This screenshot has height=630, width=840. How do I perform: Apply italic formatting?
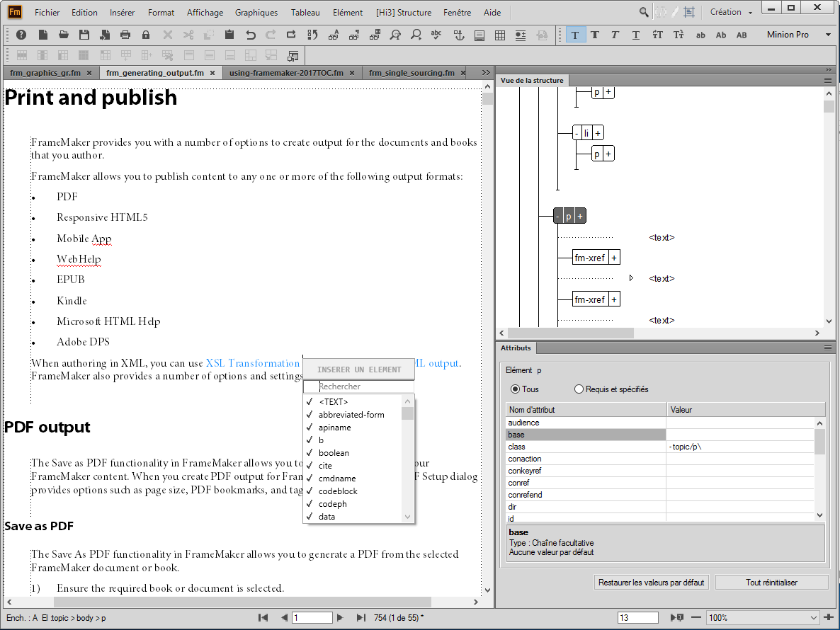coord(615,35)
